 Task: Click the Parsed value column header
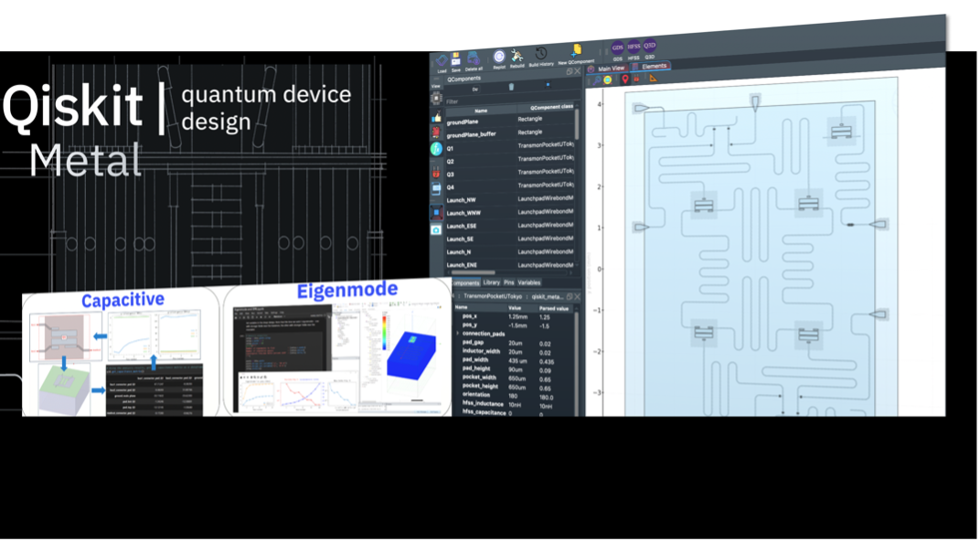pyautogui.click(x=554, y=309)
